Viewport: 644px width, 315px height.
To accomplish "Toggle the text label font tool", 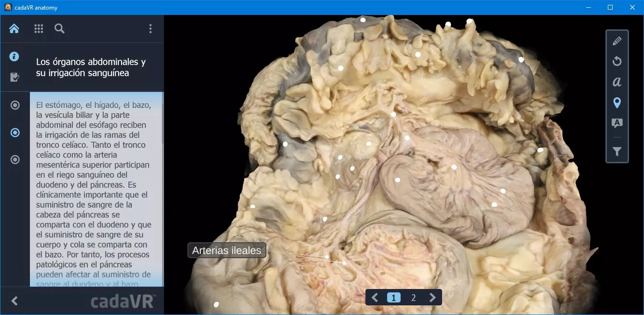I will pos(617,82).
